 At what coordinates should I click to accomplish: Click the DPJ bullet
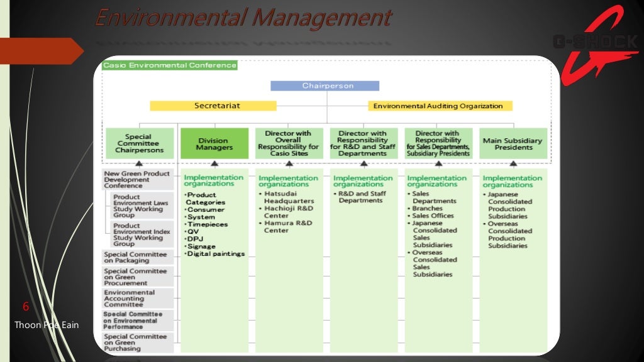click(x=194, y=239)
